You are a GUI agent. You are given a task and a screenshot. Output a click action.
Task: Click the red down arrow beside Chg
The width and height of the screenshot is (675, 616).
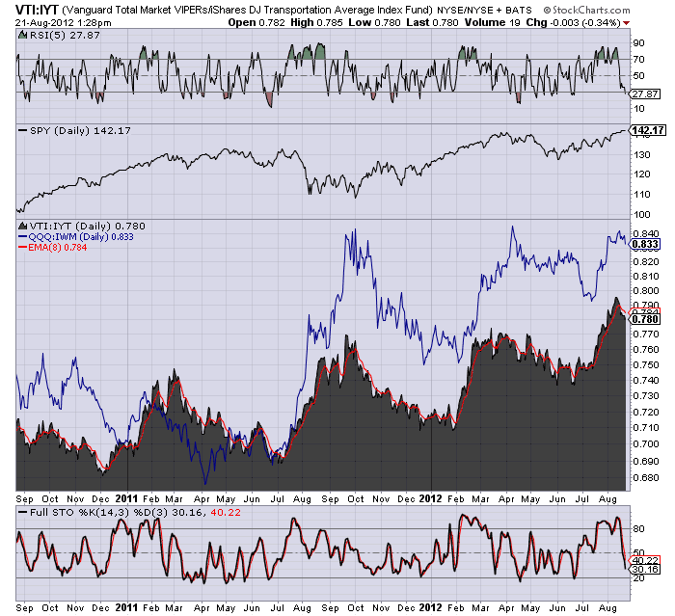pos(626,23)
